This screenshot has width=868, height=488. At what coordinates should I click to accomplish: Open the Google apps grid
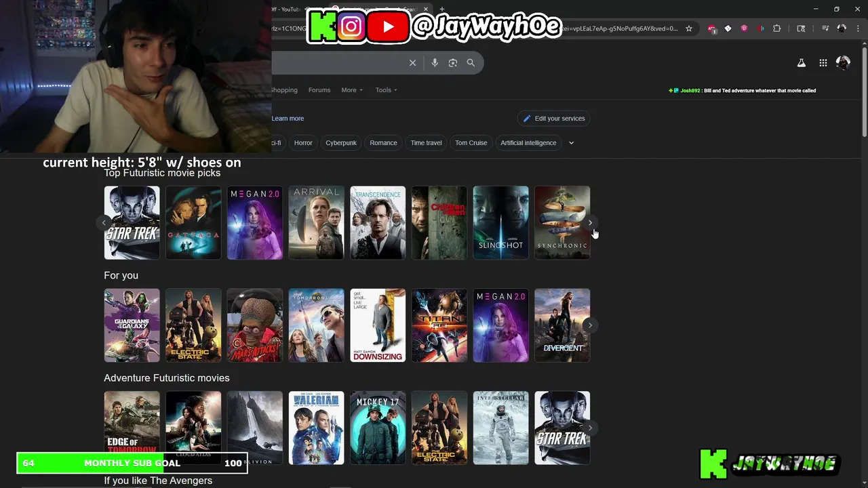823,63
